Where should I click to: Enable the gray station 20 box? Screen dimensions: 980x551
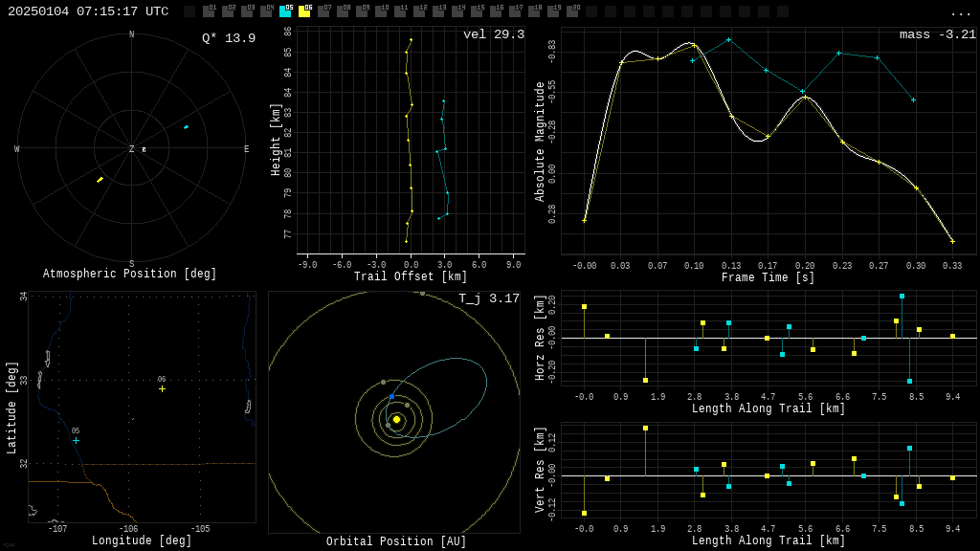(572, 11)
